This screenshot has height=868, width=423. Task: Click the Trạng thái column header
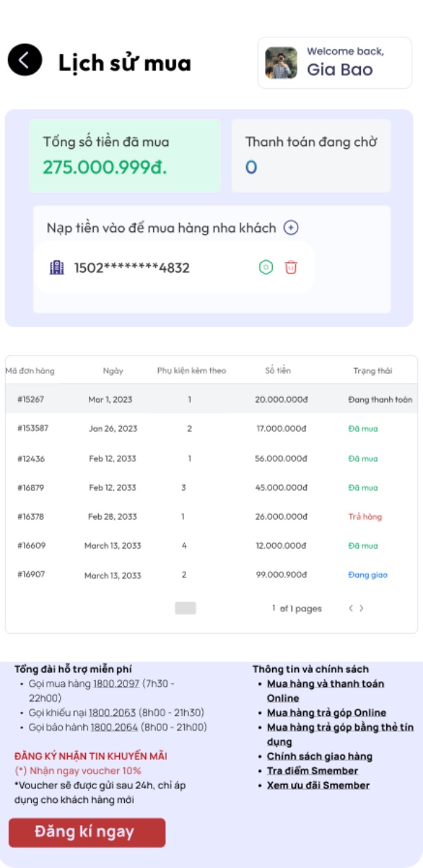click(x=373, y=370)
